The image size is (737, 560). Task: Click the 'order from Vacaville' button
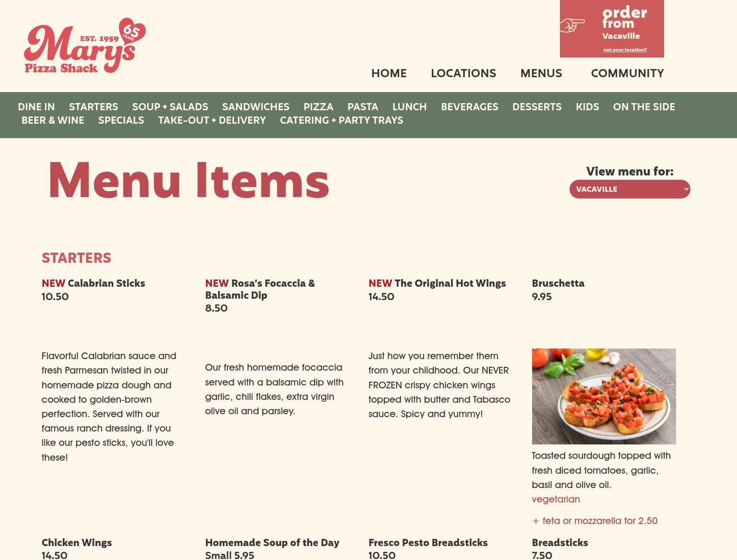[612, 29]
